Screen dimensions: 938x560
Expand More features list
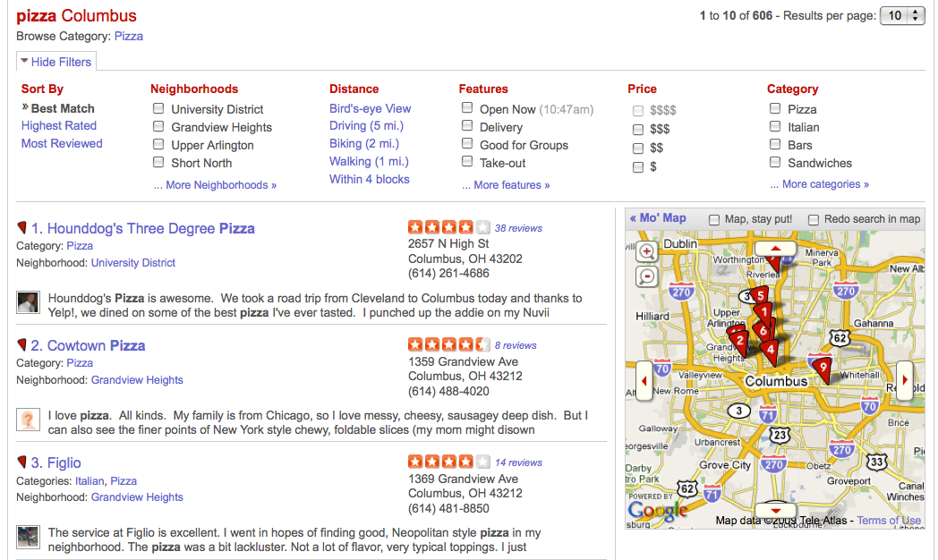pos(506,185)
